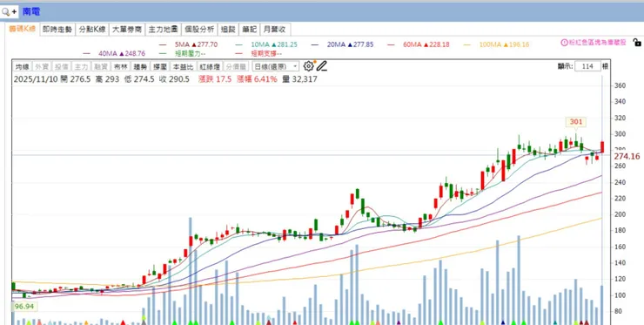This screenshot has width=644, height=325.
Task: Open the 個股分析 tab
Action: pyautogui.click(x=199, y=30)
